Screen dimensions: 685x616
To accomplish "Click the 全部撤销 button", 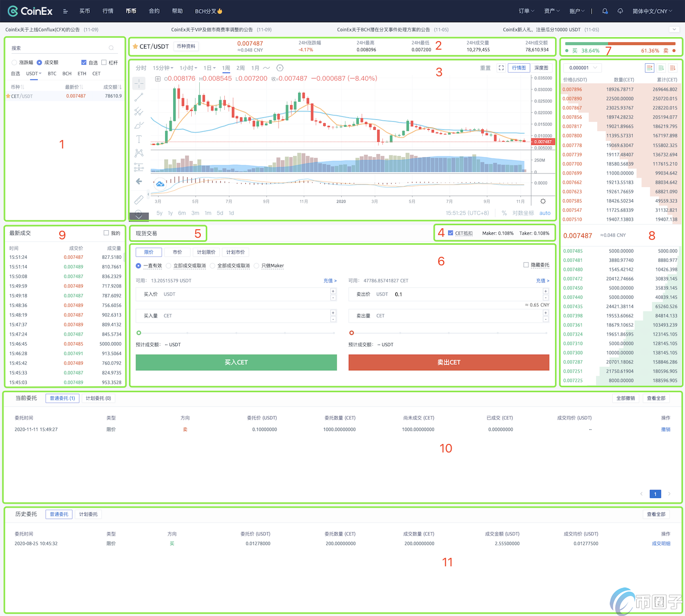I will [x=626, y=398].
